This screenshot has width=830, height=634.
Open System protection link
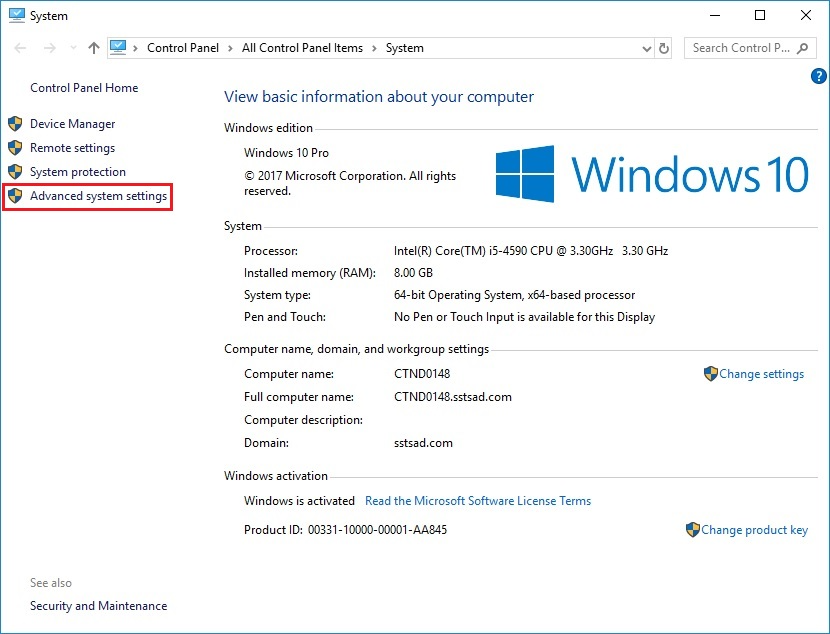[x=78, y=172]
